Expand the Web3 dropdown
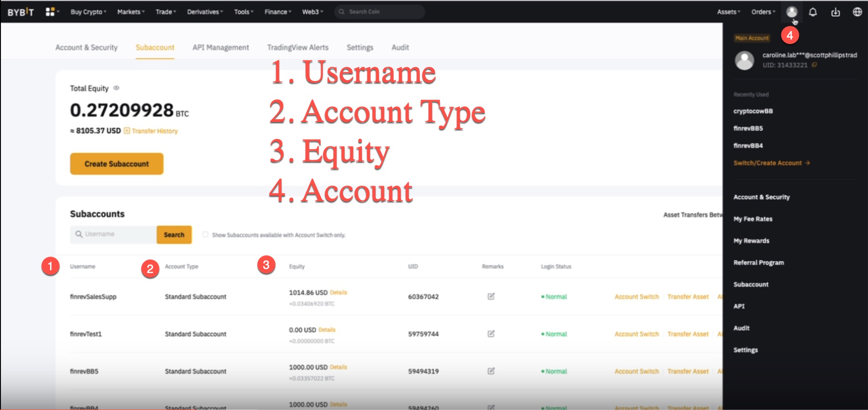Image resolution: width=868 pixels, height=410 pixels. coord(312,12)
